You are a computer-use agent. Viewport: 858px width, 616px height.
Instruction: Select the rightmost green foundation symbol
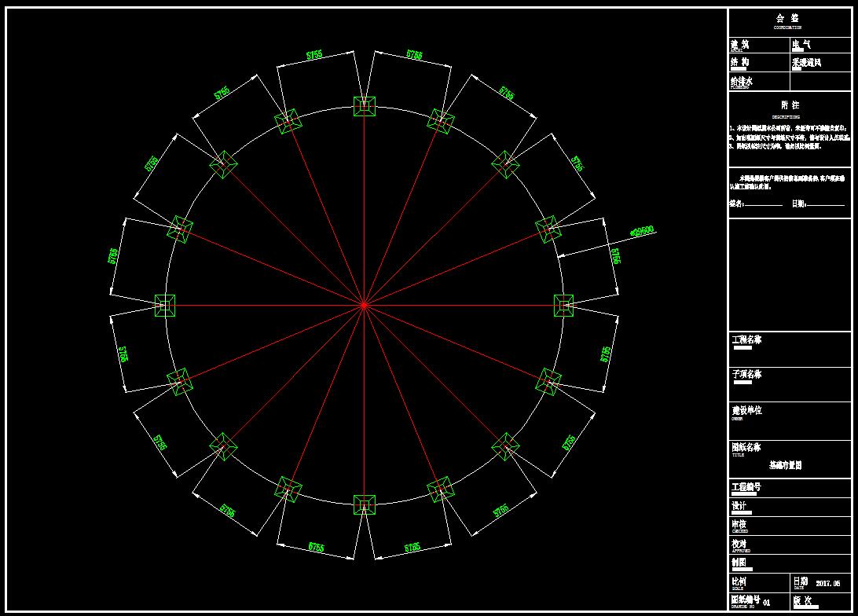click(x=563, y=306)
